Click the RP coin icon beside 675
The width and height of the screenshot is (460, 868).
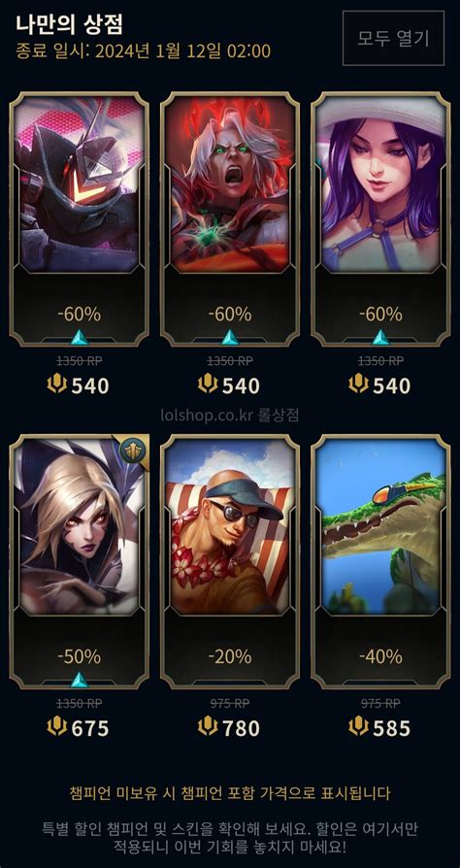(56, 726)
